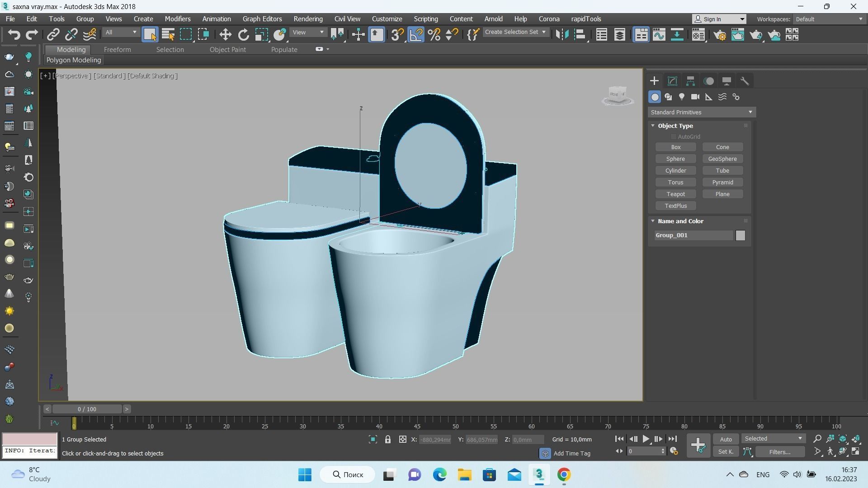Open the key filter Selected dropdown
The width and height of the screenshot is (868, 488).
tap(773, 439)
